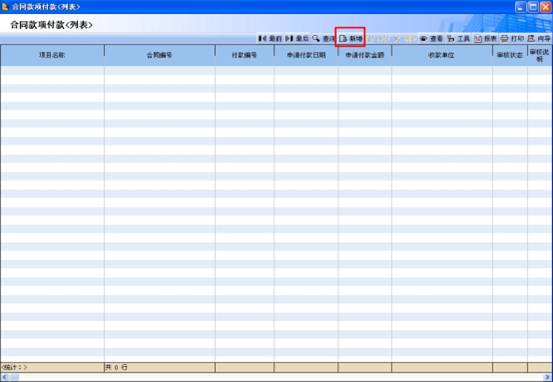Launch the 向导 wizard button
This screenshot has height=382, width=553.
[x=539, y=38]
